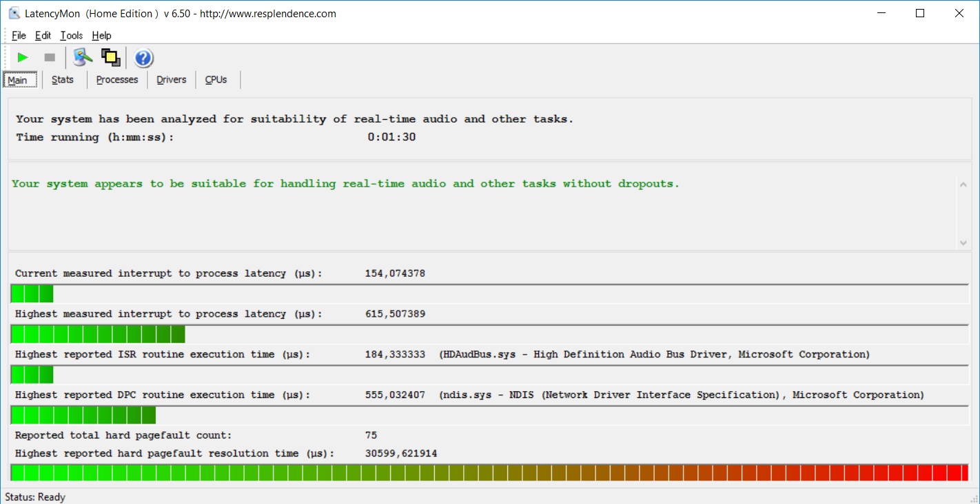Click the current interrupt latency progress bar

(489, 293)
